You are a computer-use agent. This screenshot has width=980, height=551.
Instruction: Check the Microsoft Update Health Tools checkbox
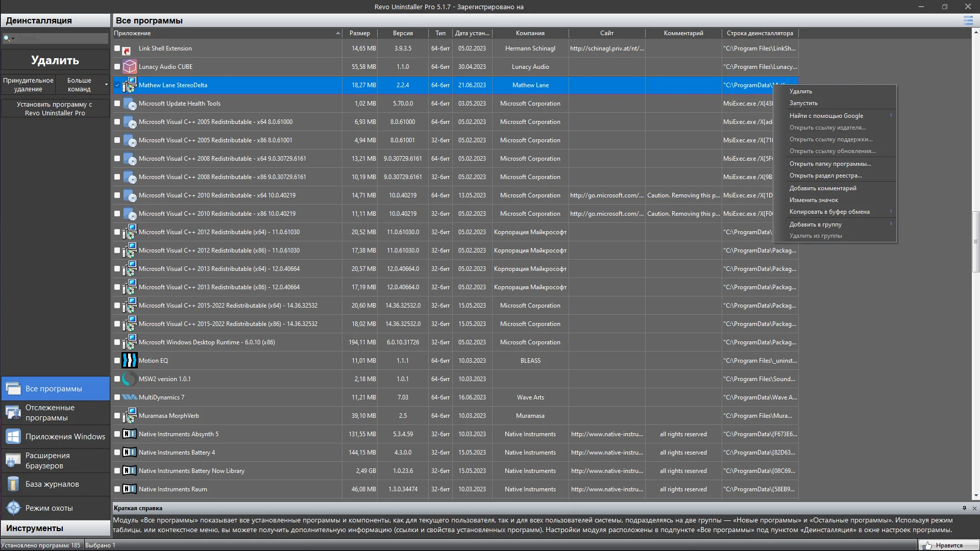click(x=117, y=104)
